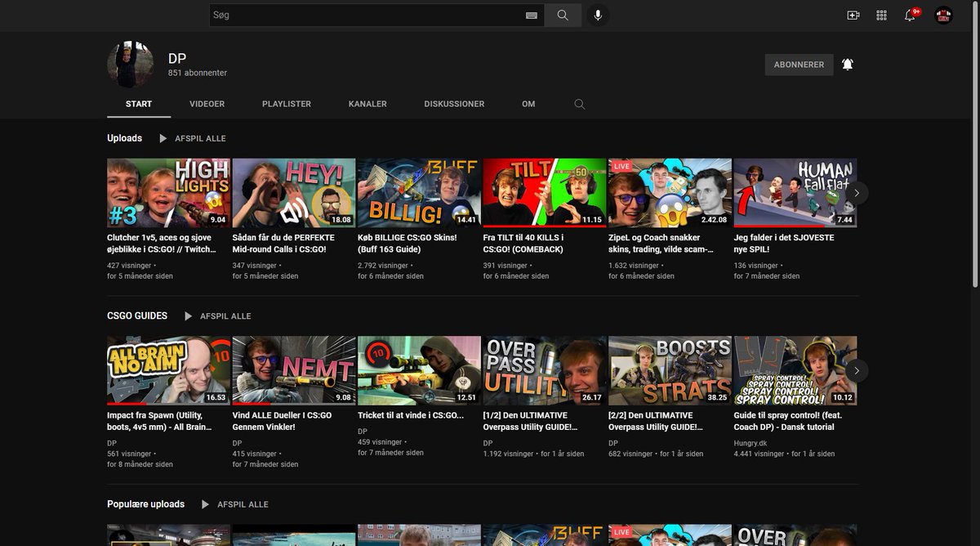Open the OVERPASS UTILITY thumbnail
Viewport: 980px width, 546px height.
coord(545,370)
